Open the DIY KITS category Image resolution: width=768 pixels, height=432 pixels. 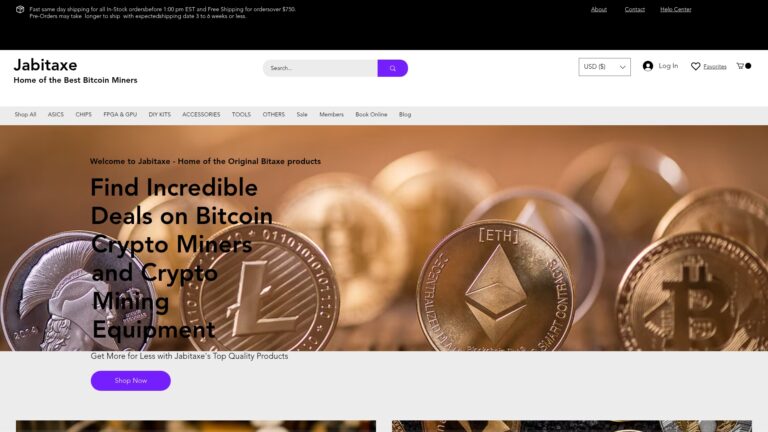pyautogui.click(x=160, y=115)
